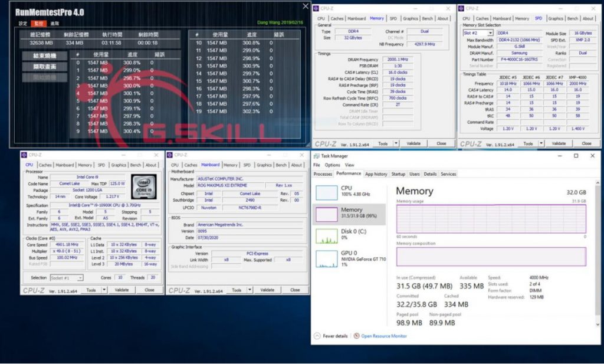Screen dimensions: 604x364
Task: Select CPU thumbnail graph in Task Manager sidebar
Action: 326,192
